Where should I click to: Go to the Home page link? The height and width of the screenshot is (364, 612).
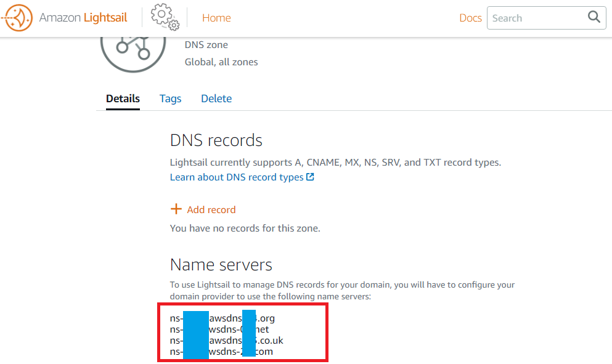216,18
